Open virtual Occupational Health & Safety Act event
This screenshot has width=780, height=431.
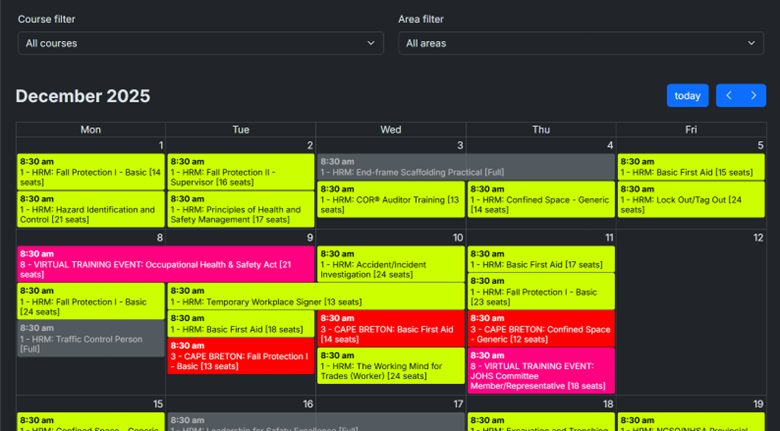tap(165, 264)
